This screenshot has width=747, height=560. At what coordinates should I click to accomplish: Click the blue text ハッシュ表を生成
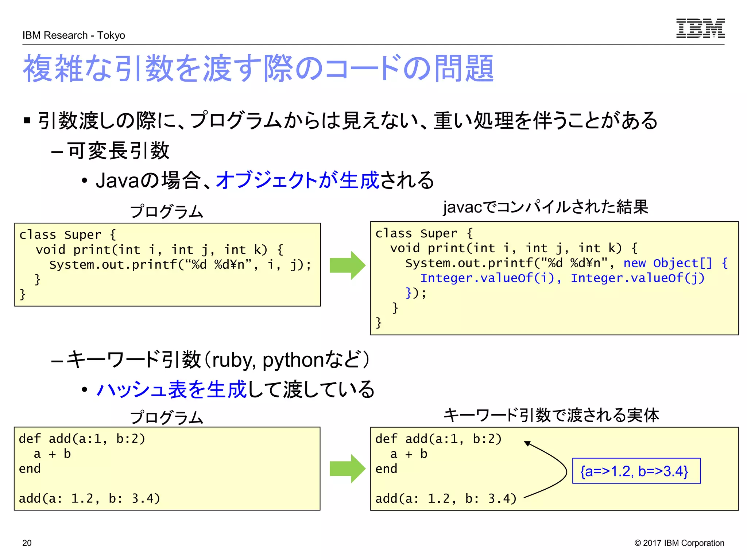[171, 389]
